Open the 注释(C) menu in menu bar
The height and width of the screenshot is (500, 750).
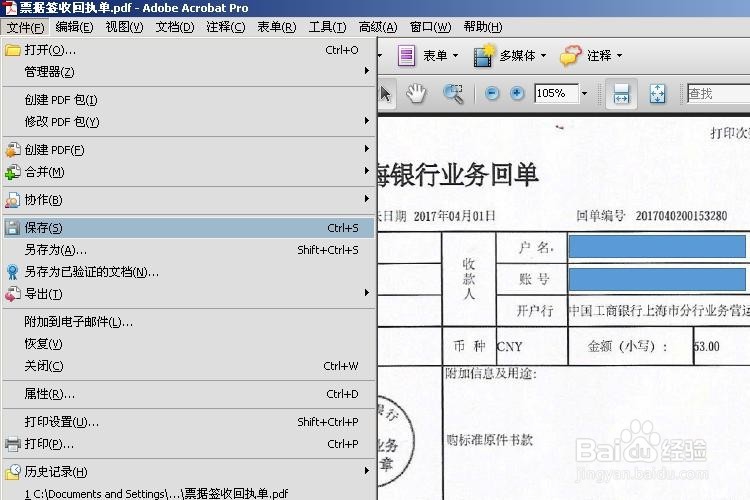click(225, 27)
